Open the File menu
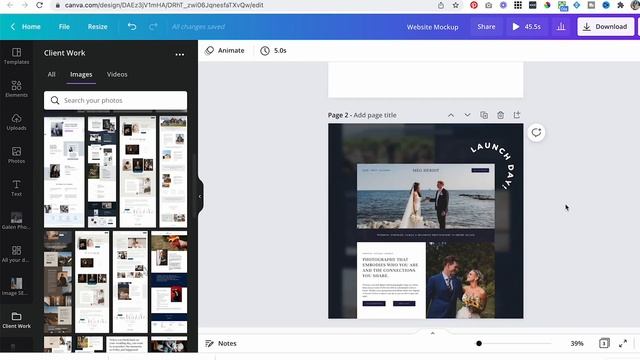 [64, 27]
